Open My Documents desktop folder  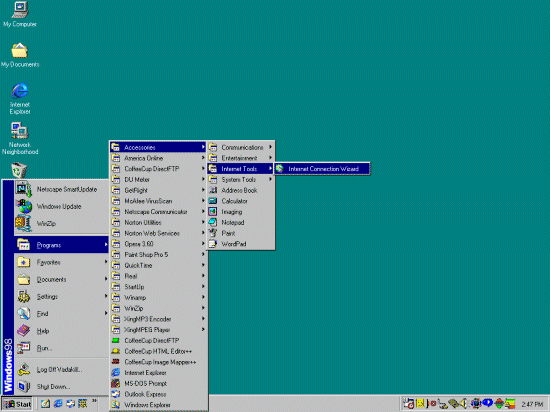point(20,55)
